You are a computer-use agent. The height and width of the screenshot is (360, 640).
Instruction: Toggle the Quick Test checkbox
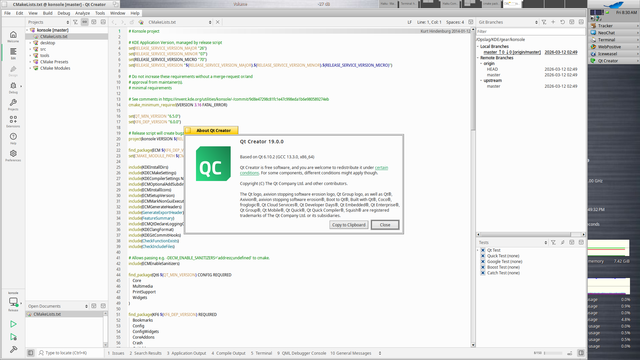pos(483,256)
